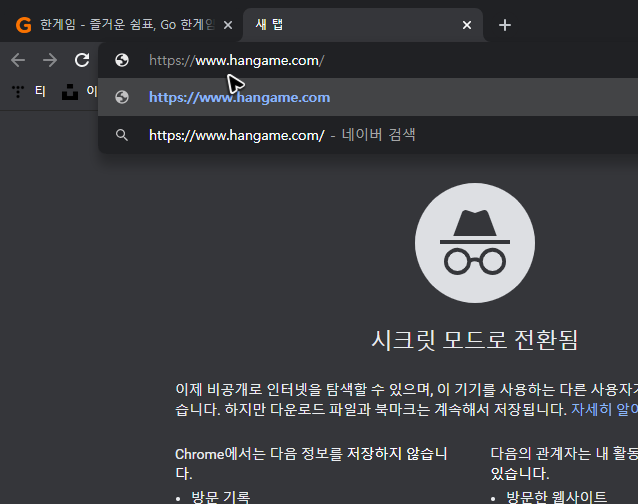Click the magnifier icon in search suggestion
638x504 pixels.
(122, 135)
